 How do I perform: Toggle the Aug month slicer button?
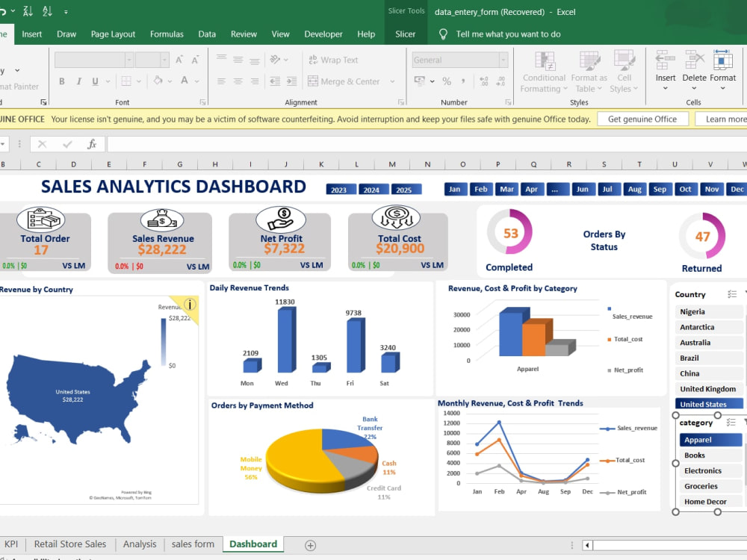coord(634,189)
